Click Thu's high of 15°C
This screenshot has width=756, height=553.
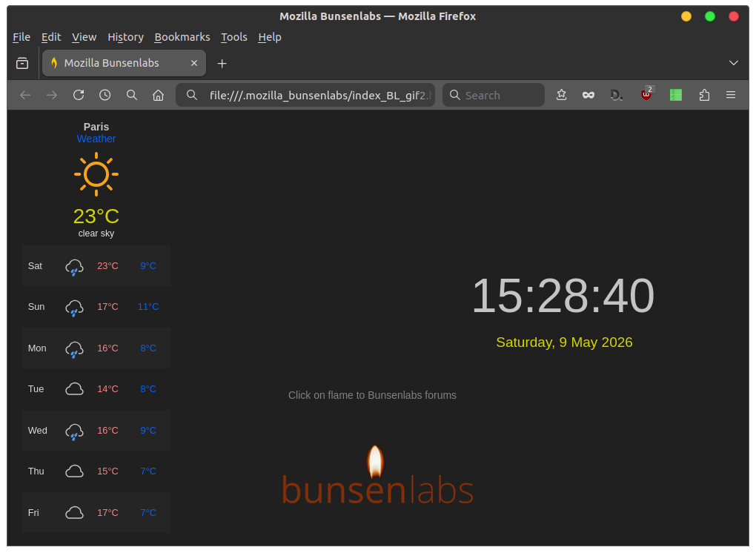(107, 471)
